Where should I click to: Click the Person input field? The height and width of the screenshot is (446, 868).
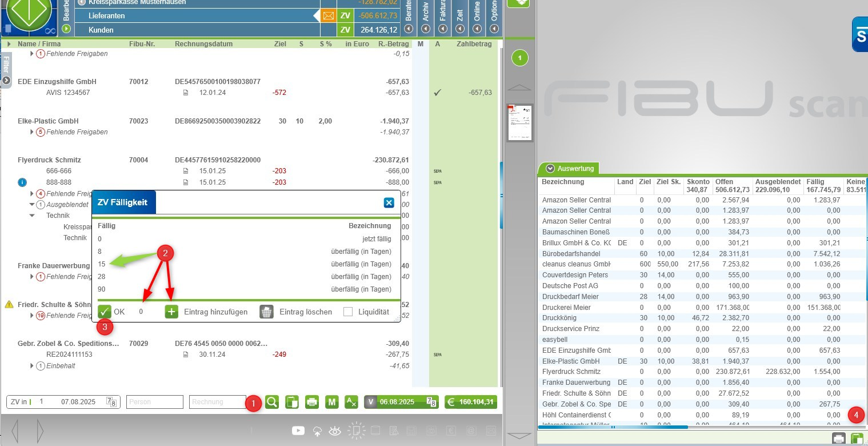coord(155,402)
